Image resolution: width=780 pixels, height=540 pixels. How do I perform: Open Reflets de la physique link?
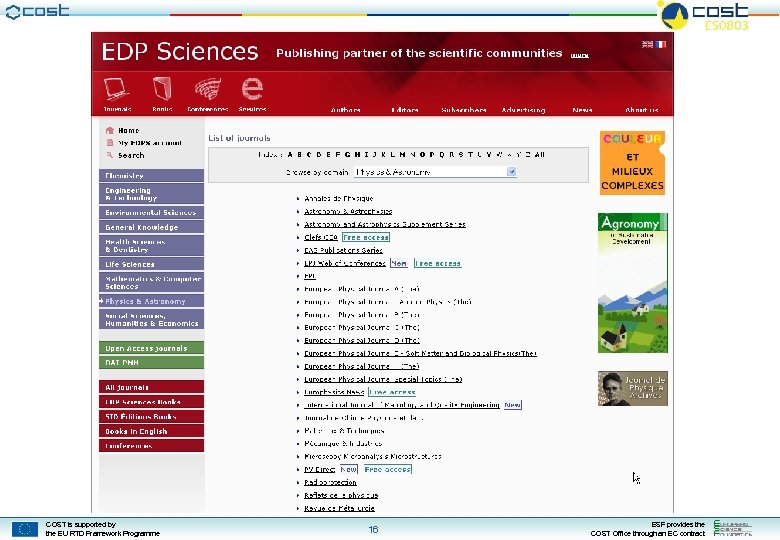coord(341,495)
